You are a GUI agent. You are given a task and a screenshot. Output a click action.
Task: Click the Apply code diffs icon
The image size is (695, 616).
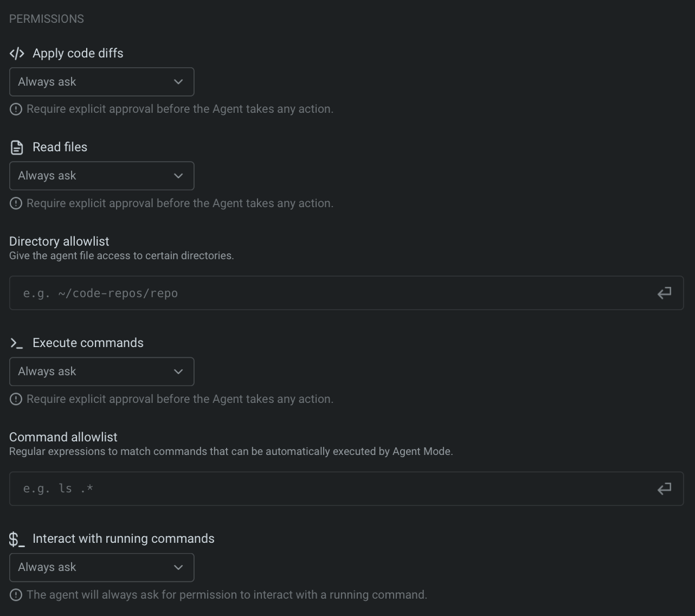(17, 53)
